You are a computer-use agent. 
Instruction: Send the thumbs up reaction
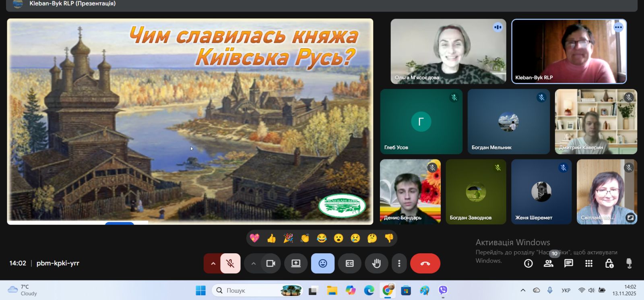click(271, 238)
